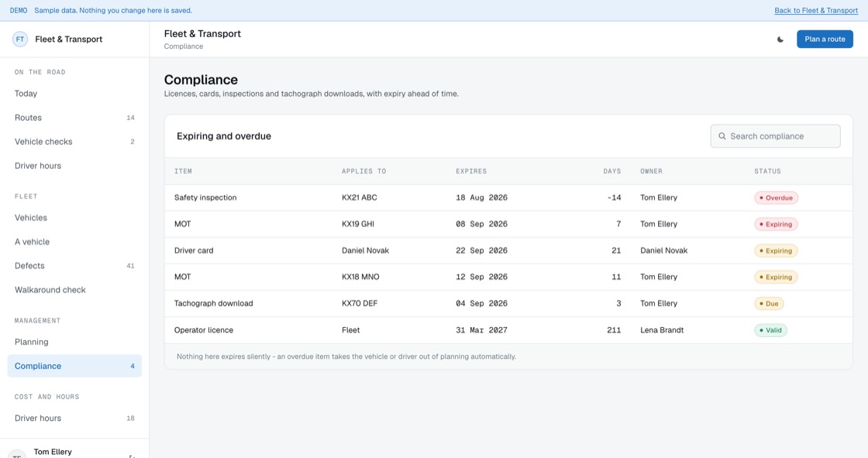Click expiry date 31 Mar 2027
868x458 pixels.
[x=481, y=330]
